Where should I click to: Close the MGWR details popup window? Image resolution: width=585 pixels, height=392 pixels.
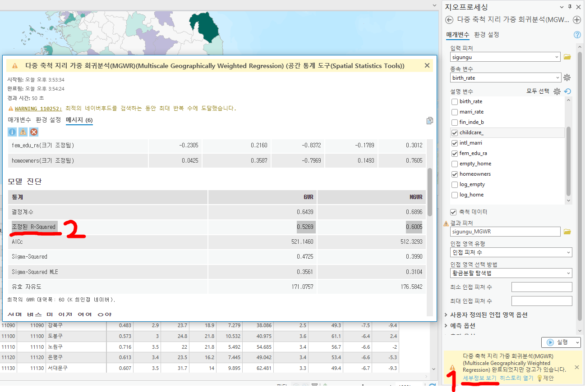tap(427, 65)
